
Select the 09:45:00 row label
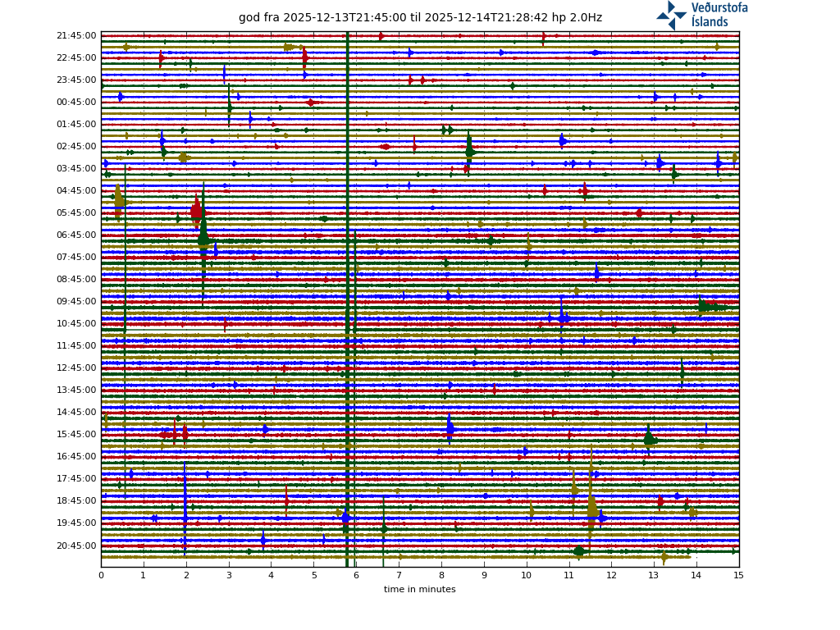[76, 302]
